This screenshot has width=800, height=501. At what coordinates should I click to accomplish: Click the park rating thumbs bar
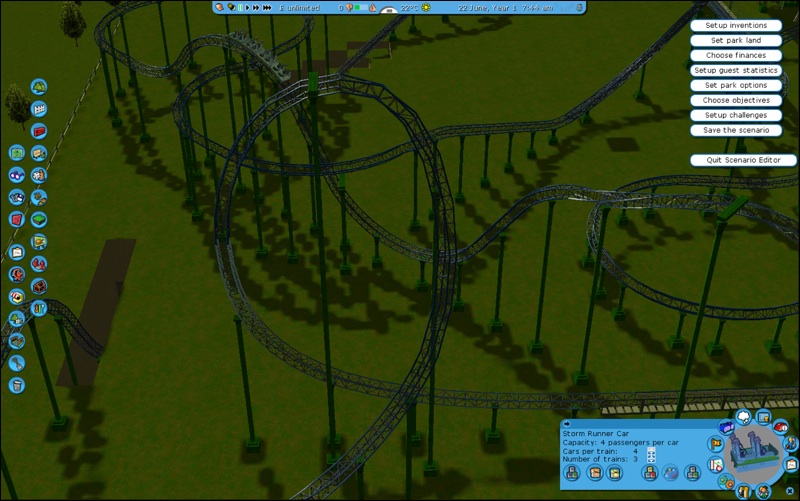360,8
